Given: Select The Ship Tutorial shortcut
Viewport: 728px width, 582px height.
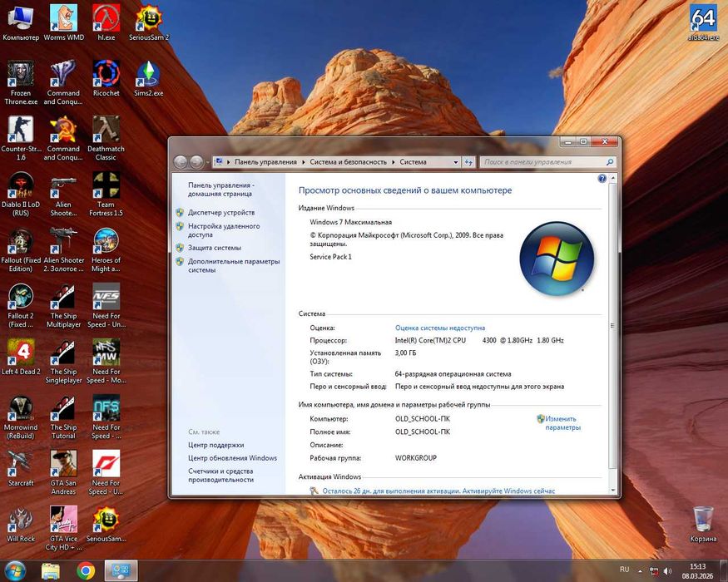Looking at the screenshot, I should tap(63, 417).
